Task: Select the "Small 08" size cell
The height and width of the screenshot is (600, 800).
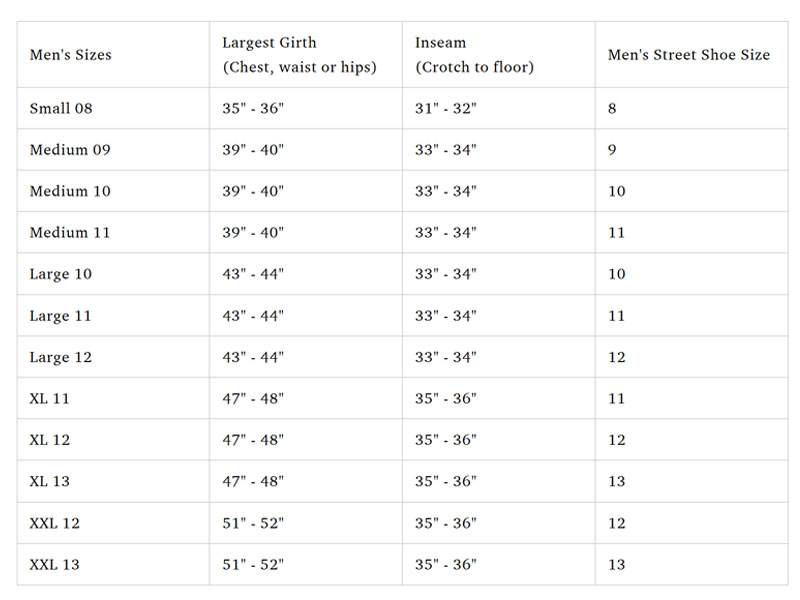Action: point(61,108)
